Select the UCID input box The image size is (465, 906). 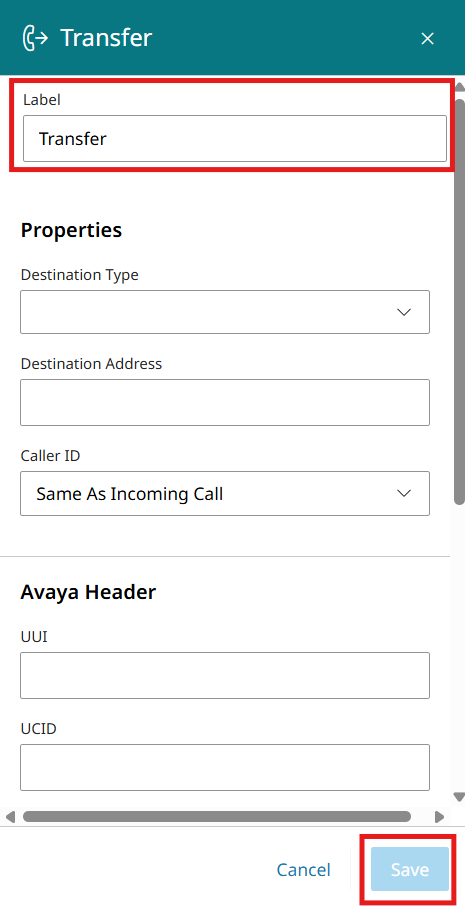click(225, 767)
